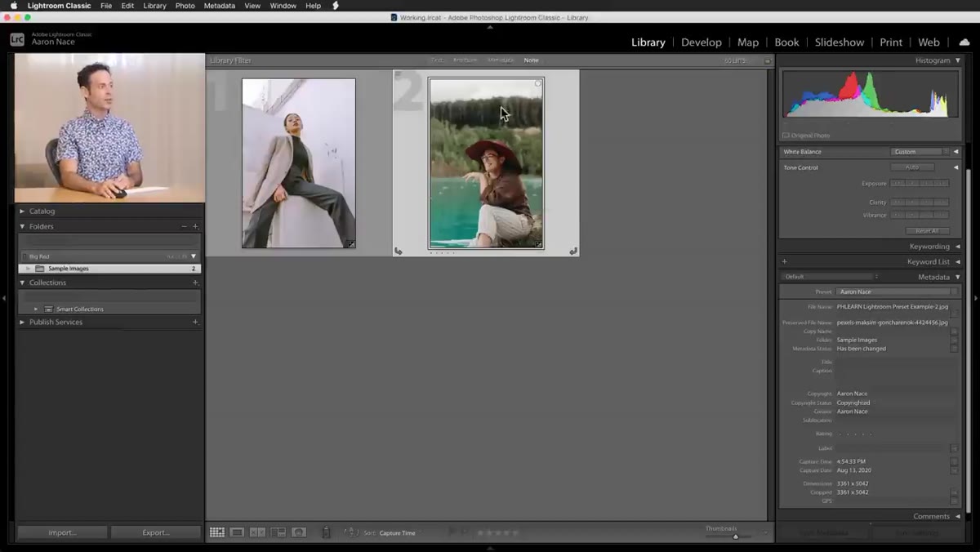Enable Text filter in Library Filter
980x552 pixels.
[x=437, y=60]
